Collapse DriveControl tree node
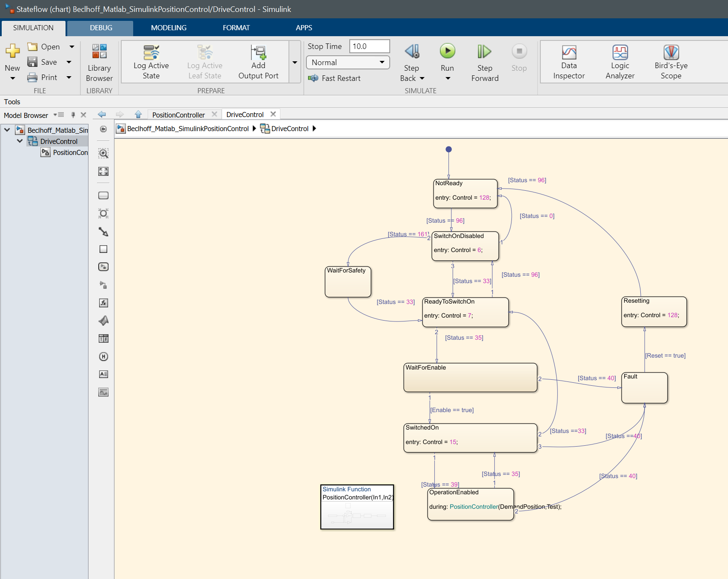Image resolution: width=728 pixels, height=579 pixels. tap(20, 141)
